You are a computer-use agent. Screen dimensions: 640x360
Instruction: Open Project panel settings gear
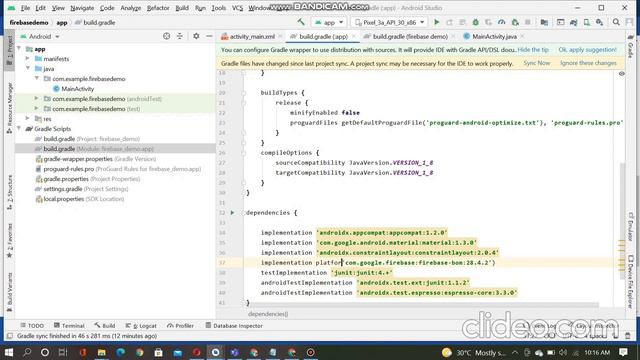point(196,36)
